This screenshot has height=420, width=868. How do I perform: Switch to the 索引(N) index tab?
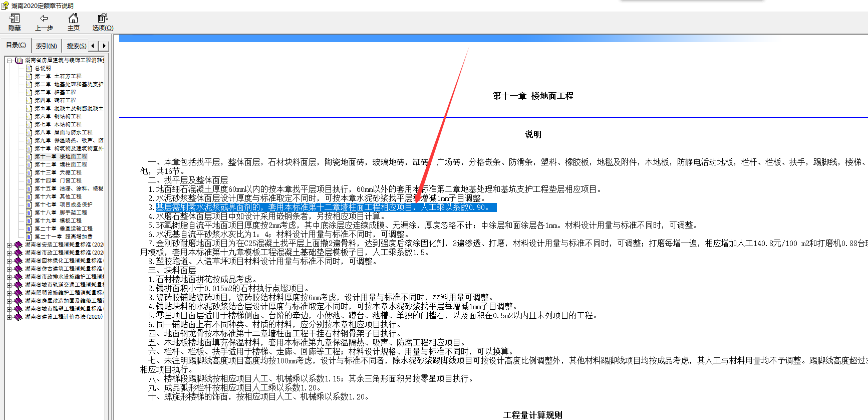[x=46, y=46]
